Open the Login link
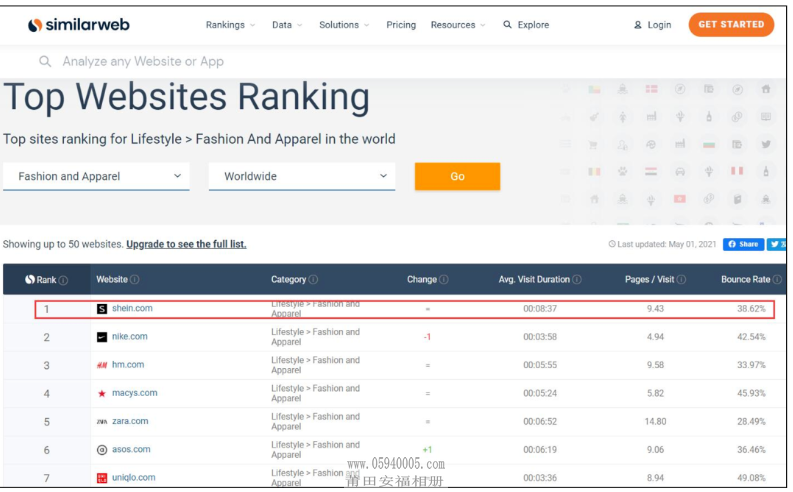 point(652,25)
